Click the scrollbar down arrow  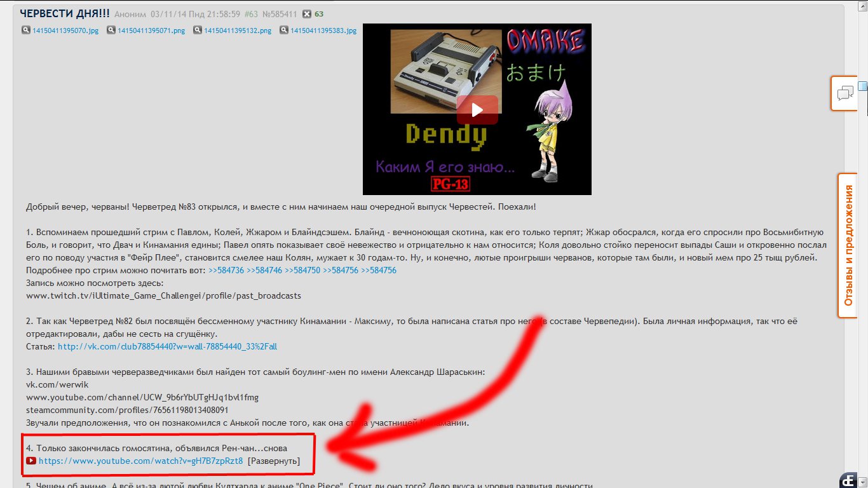(x=862, y=482)
